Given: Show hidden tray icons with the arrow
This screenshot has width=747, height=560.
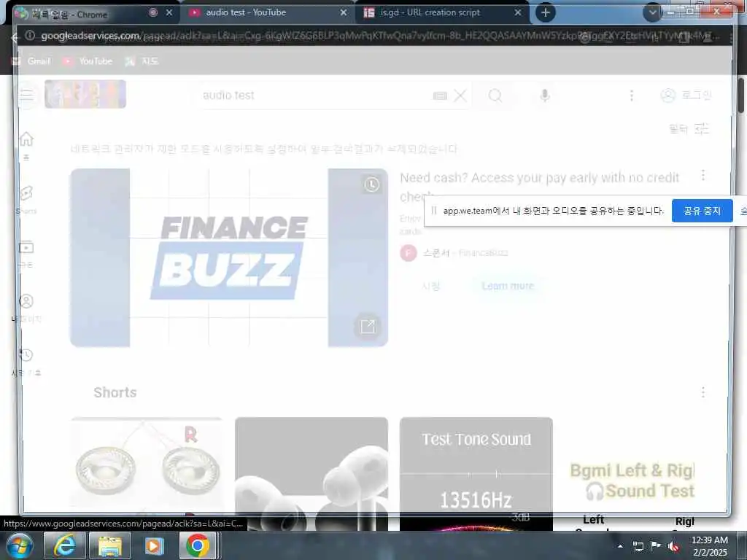Looking at the screenshot, I should pyautogui.click(x=620, y=545).
